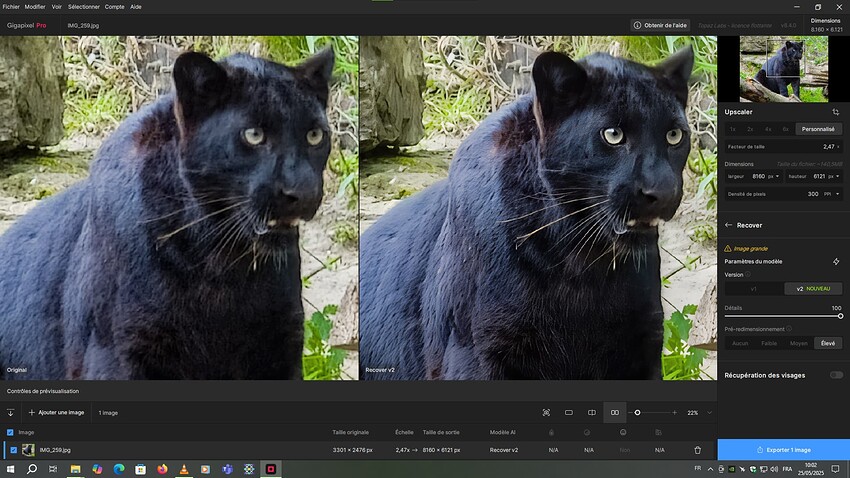The image size is (850, 478).
Task: Switch to split slider comparison view
Action: [x=591, y=412]
